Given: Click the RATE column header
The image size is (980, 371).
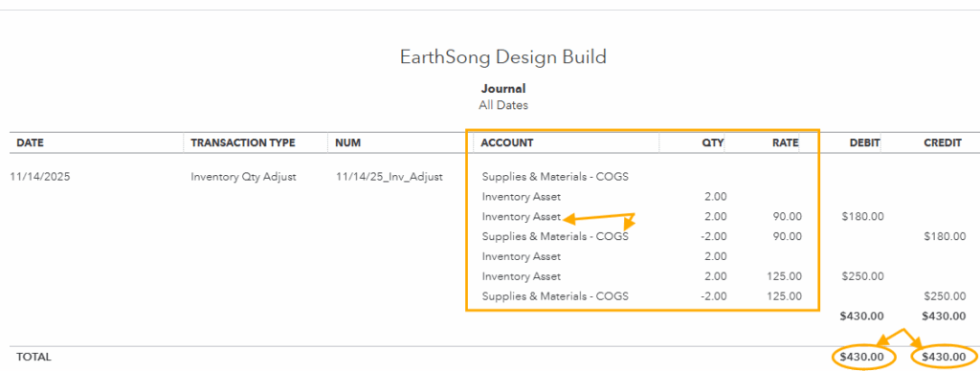Looking at the screenshot, I should [x=785, y=143].
